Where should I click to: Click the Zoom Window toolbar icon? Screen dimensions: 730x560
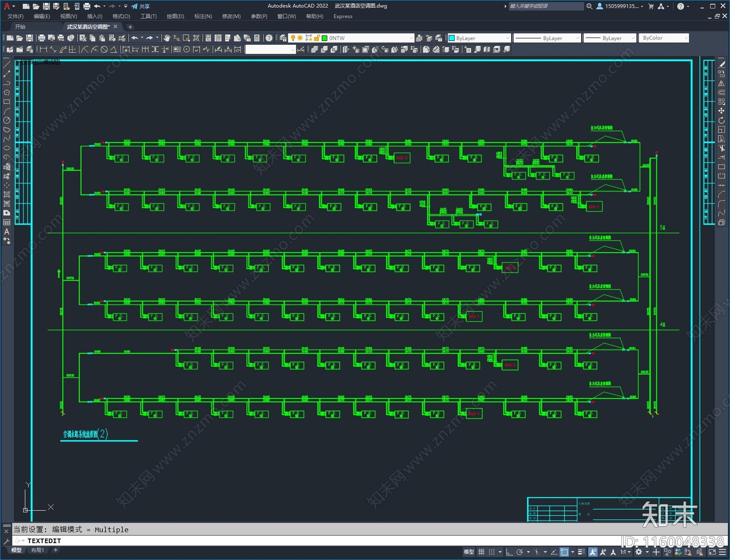186,38
